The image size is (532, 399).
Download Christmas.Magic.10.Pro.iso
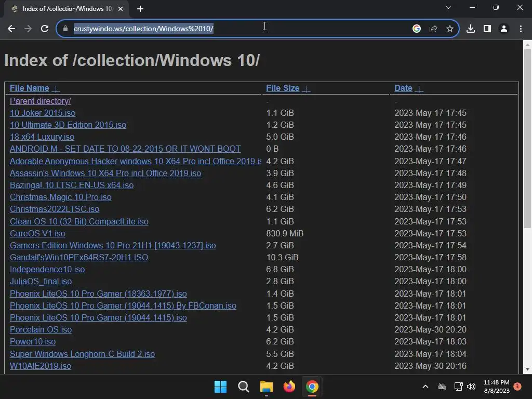(60, 197)
